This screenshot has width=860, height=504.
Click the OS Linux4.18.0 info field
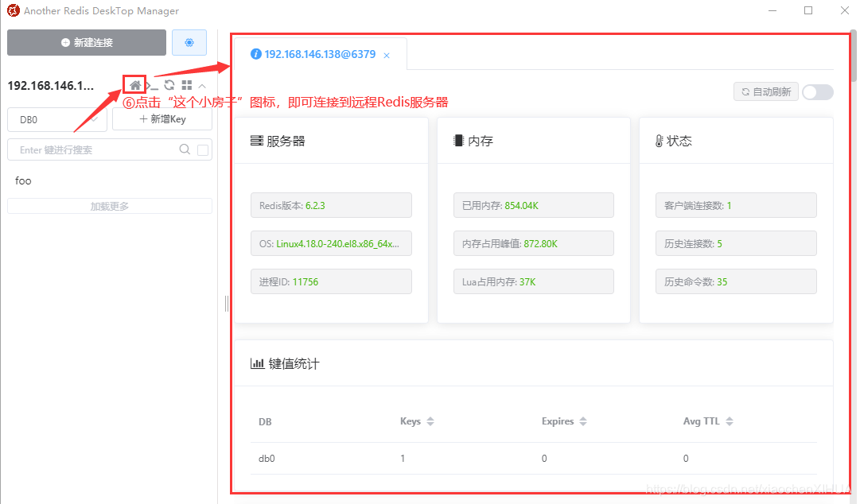(331, 243)
